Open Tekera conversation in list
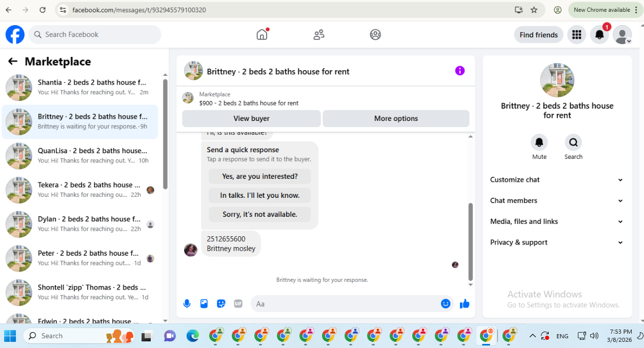The width and height of the screenshot is (644, 348). click(x=80, y=190)
